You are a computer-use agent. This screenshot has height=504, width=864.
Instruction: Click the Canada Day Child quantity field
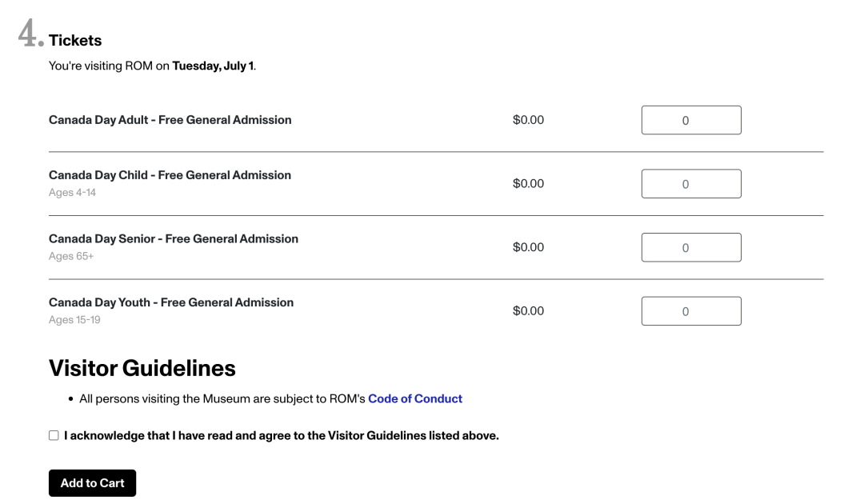pos(691,184)
